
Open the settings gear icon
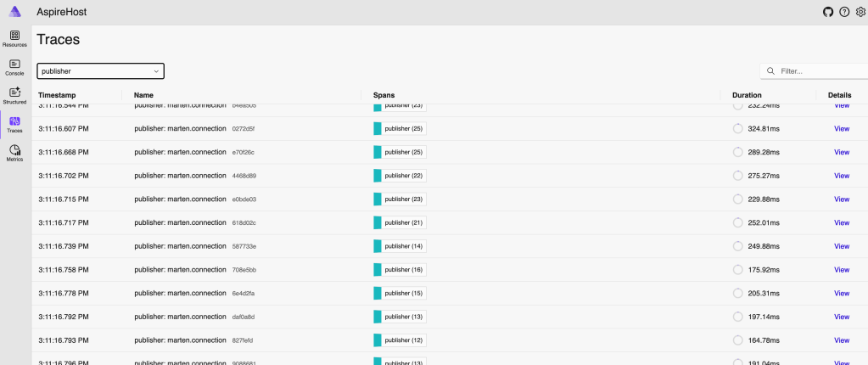coord(860,12)
